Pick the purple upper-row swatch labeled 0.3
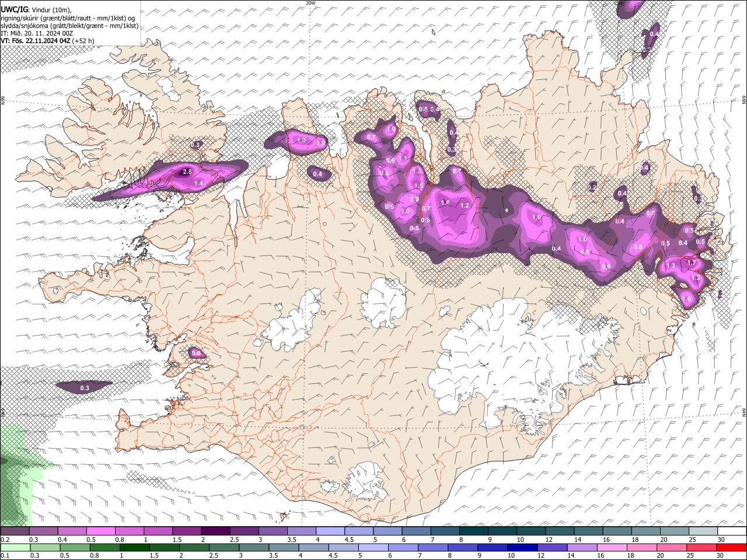Screen dimensions: 747x560 tap(43, 531)
